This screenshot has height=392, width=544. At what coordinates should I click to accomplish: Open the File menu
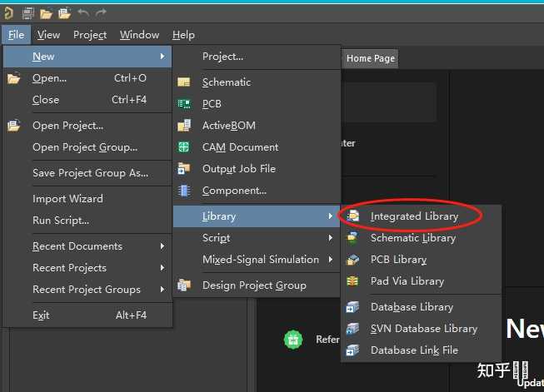pos(17,35)
